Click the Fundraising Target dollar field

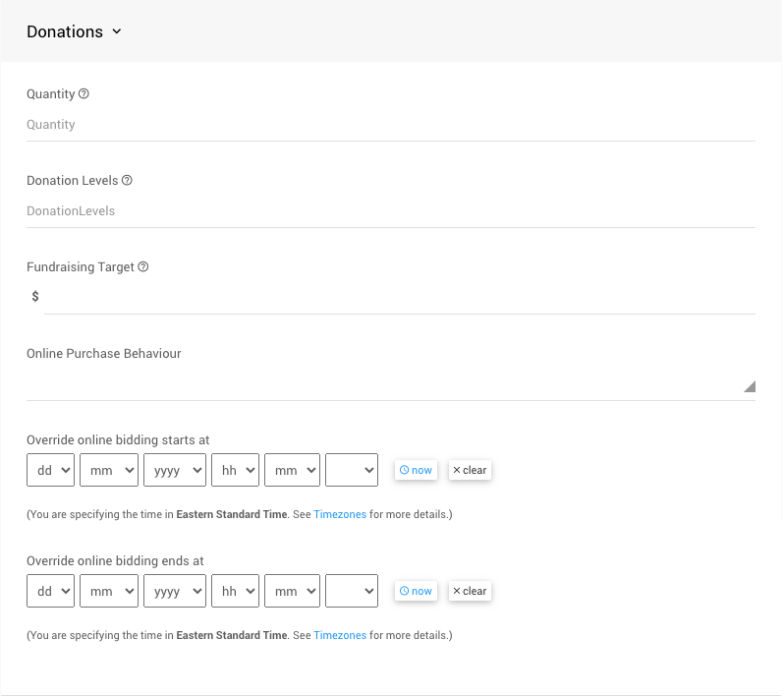coord(399,297)
